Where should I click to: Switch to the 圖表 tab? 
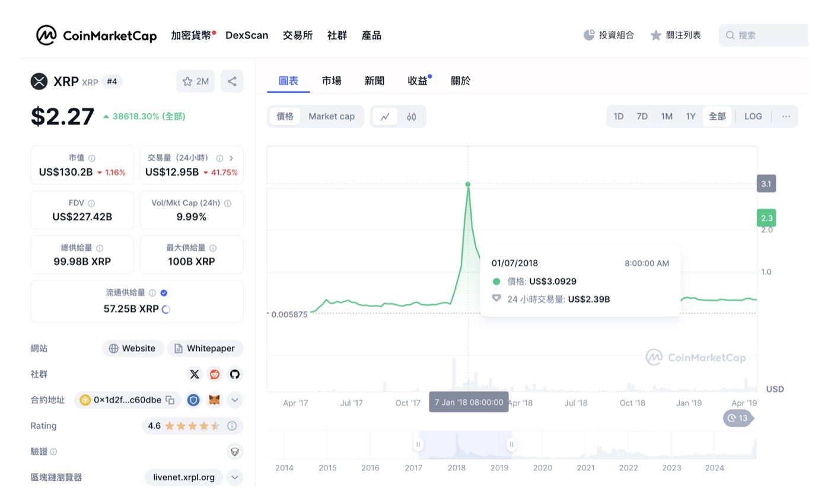pos(288,81)
